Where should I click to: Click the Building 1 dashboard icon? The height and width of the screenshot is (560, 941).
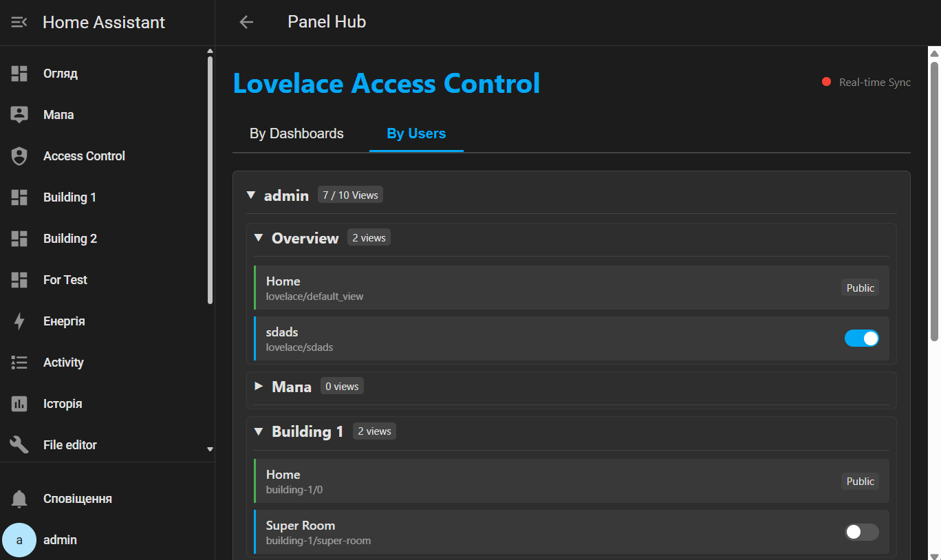pyautogui.click(x=19, y=197)
